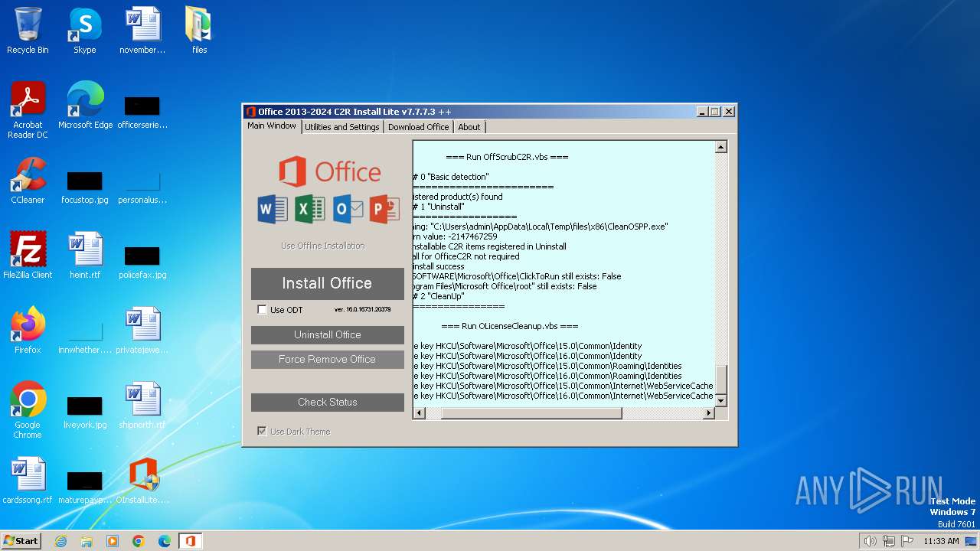The width and height of the screenshot is (980, 551).
Task: Launch Microsoft Edge desktop shortcut
Action: tap(85, 106)
